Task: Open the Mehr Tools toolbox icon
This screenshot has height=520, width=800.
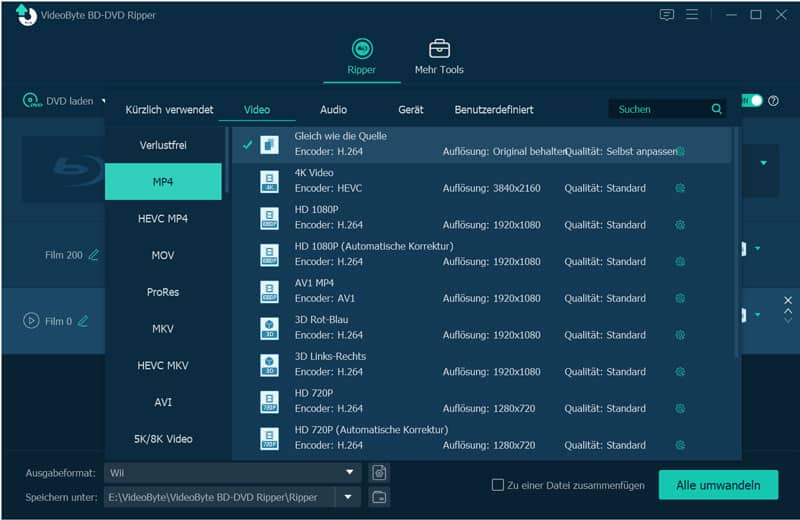Action: tap(439, 49)
